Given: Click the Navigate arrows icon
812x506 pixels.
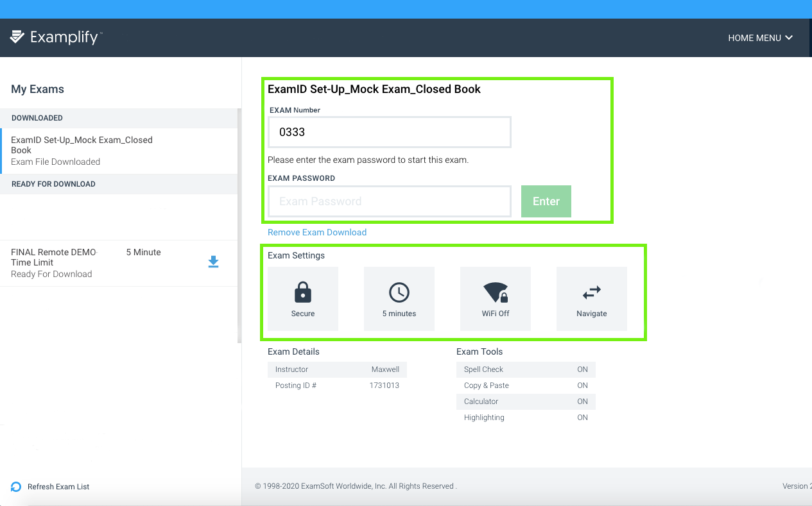Looking at the screenshot, I should pos(592,293).
